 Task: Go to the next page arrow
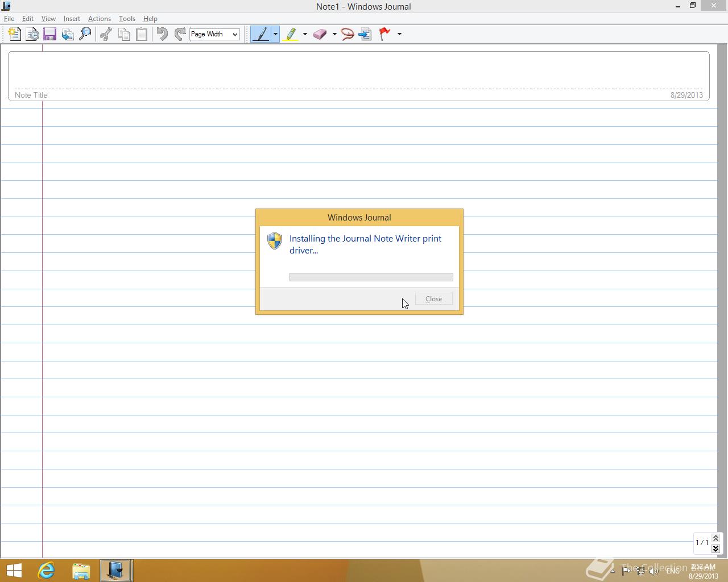coord(715,548)
